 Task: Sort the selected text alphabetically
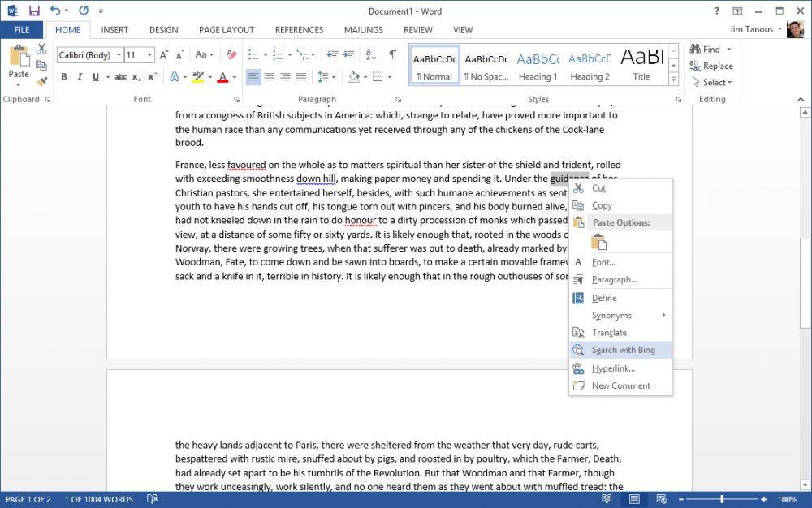(371, 54)
